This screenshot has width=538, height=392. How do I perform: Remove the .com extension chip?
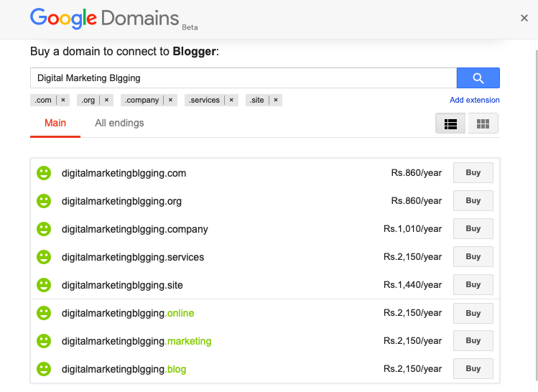[x=63, y=100]
